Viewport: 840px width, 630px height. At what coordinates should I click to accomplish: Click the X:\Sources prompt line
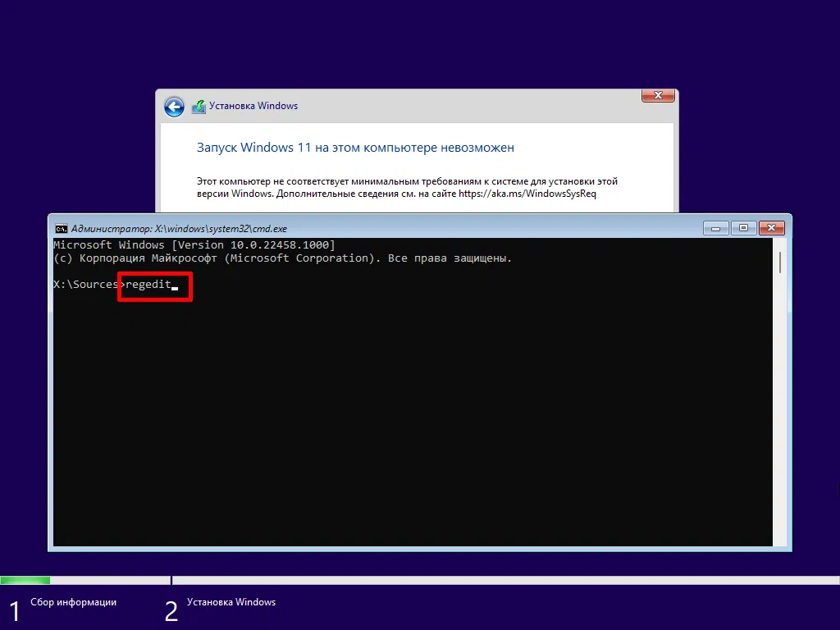click(x=84, y=285)
